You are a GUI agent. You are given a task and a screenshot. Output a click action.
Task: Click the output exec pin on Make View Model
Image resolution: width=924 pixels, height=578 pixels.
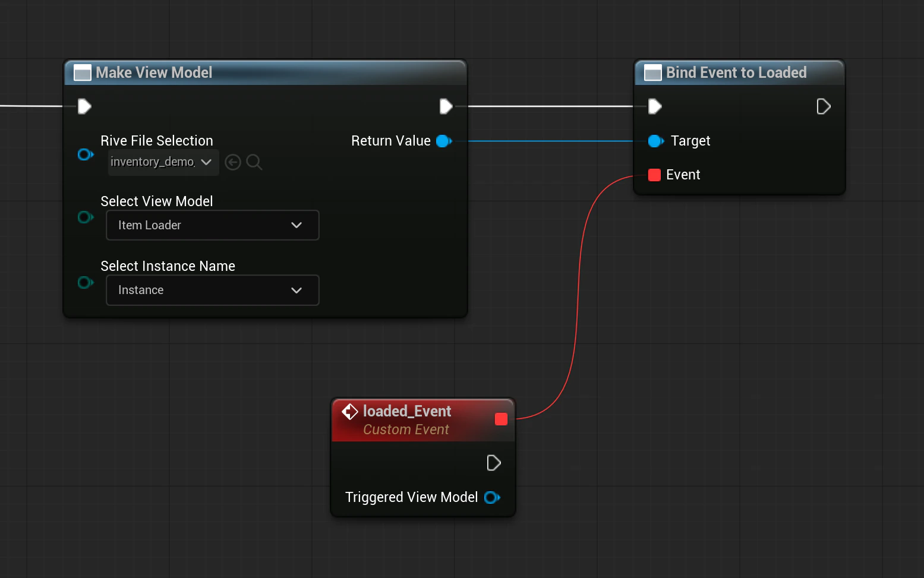click(446, 106)
